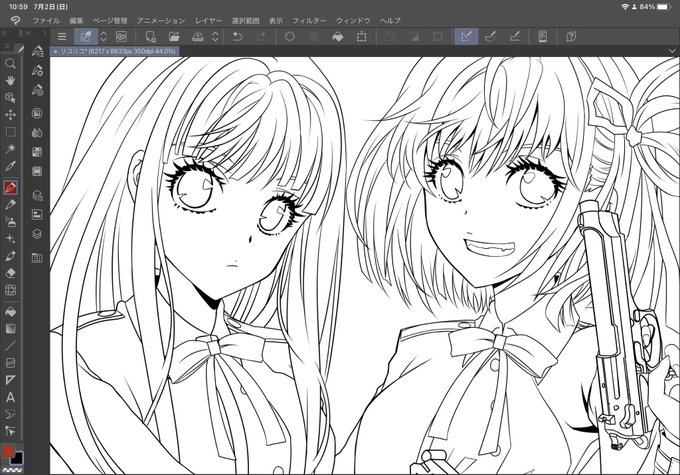
Task: Select the Fill paint bucket tool
Action: coord(10,311)
